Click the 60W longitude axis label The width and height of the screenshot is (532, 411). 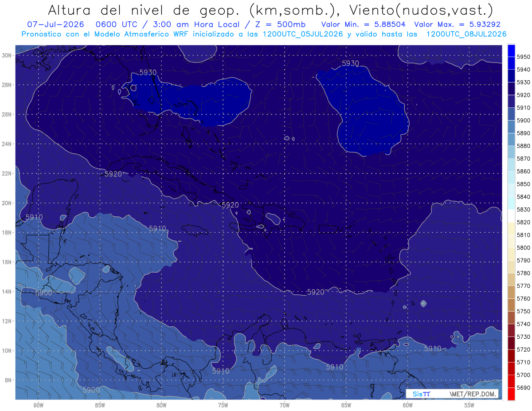coord(408,405)
